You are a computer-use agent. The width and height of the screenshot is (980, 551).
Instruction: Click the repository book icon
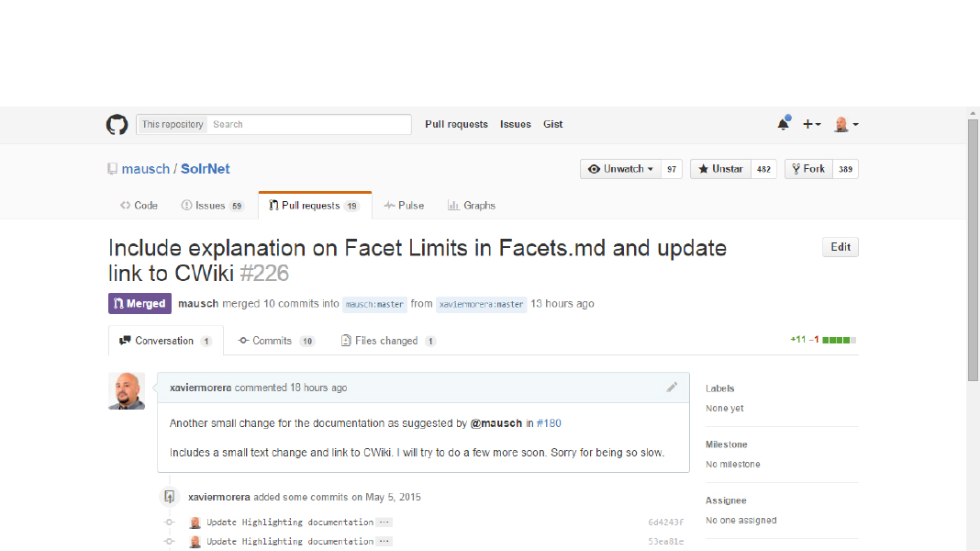click(x=112, y=169)
